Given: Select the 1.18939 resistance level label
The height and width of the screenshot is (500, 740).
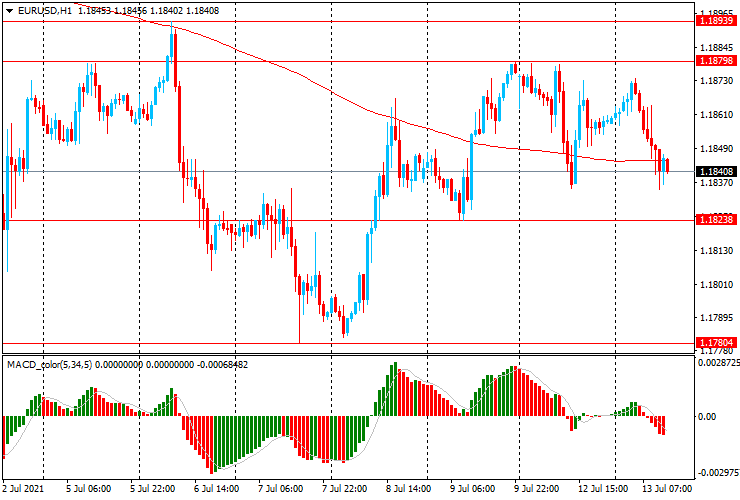Looking at the screenshot, I should (716, 20).
